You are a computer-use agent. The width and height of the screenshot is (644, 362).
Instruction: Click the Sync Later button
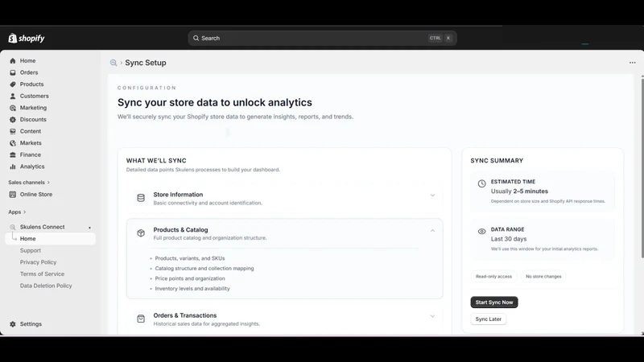coord(489,319)
